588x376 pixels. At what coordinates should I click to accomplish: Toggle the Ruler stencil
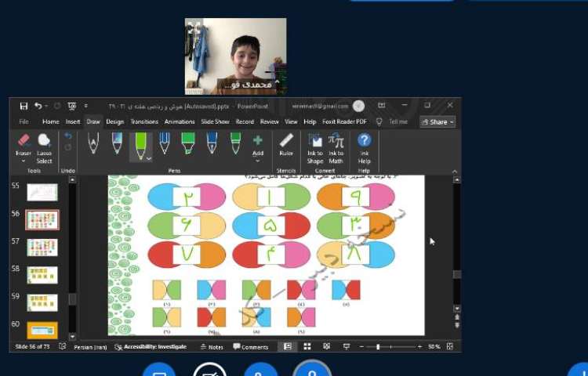pos(286,145)
